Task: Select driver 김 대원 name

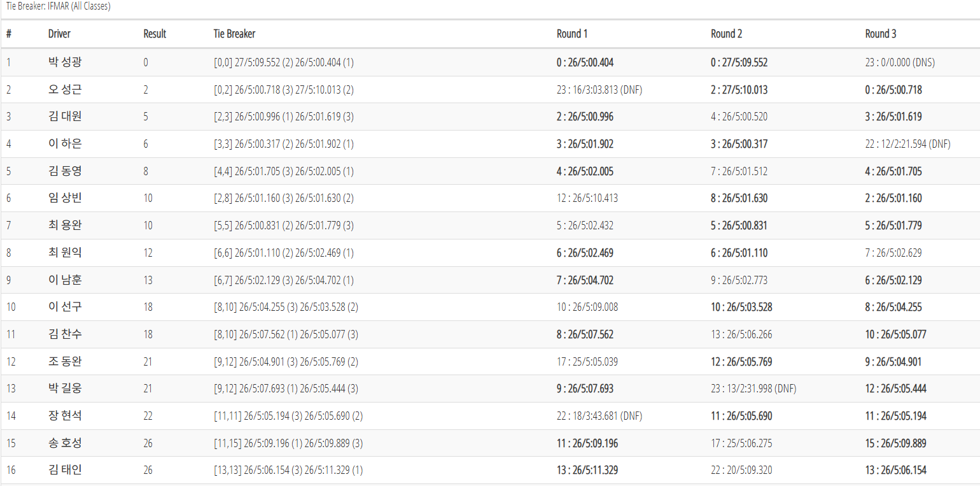Action: pos(65,117)
